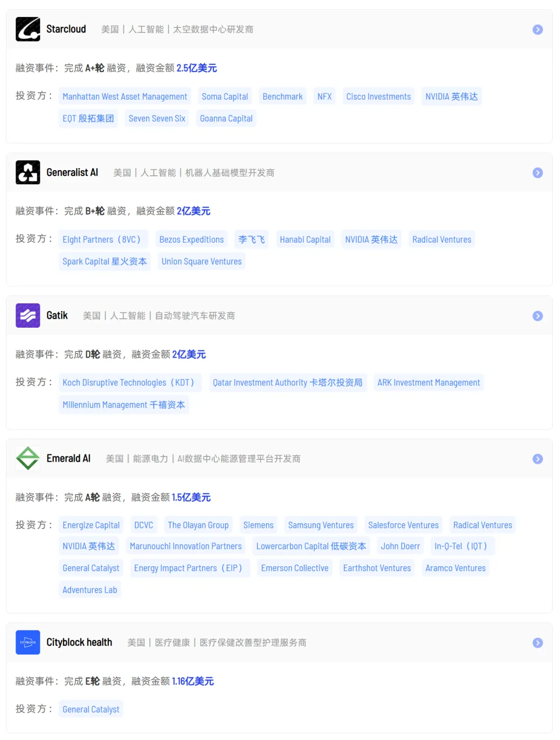Open Emerald AI details via arrow button
Screen dimensions: 560x740
[x=538, y=459]
